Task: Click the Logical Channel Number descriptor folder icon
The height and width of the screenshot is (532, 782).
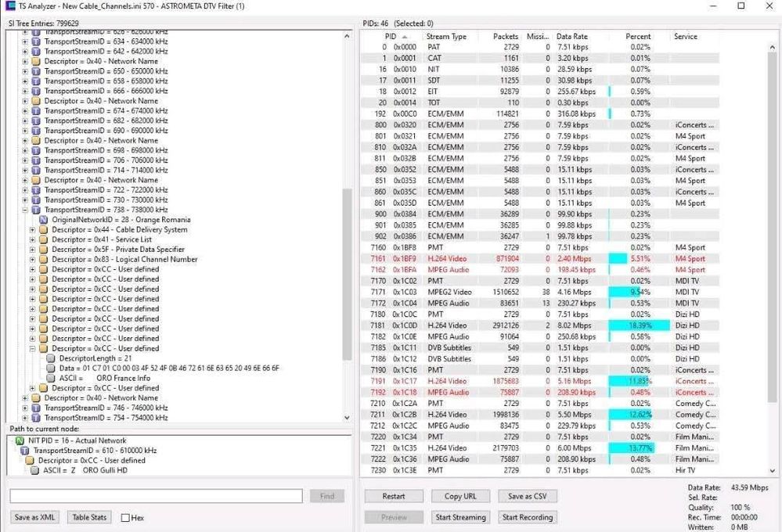Action: (x=44, y=260)
